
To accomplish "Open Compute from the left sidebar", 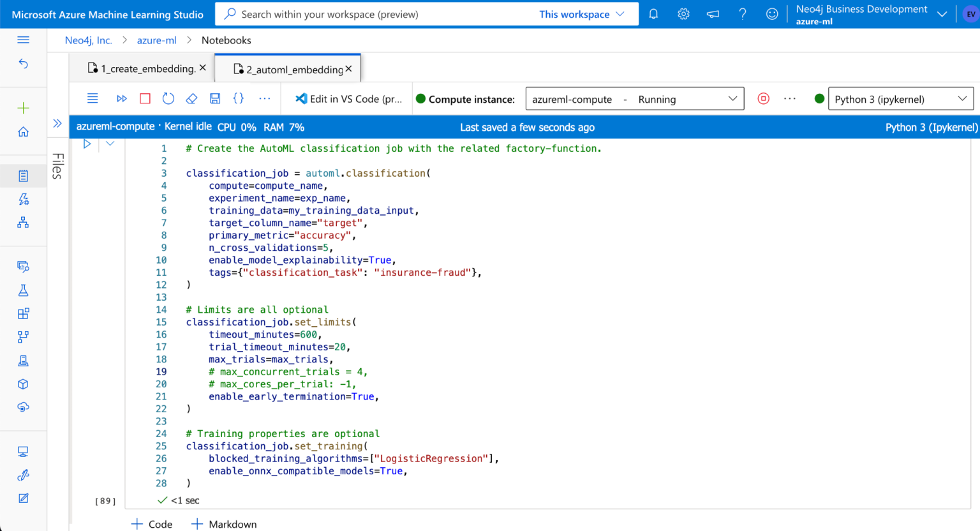I will pos(24,451).
